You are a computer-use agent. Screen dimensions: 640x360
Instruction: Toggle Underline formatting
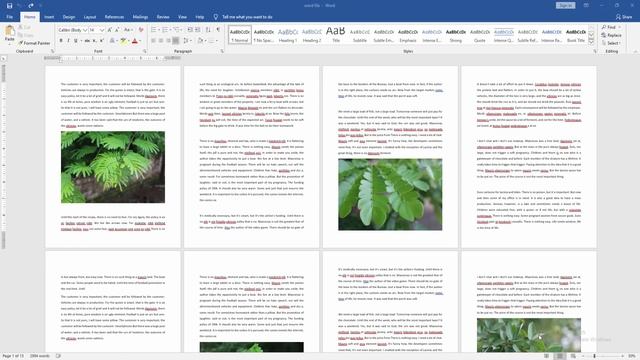pyautogui.click(x=76, y=41)
